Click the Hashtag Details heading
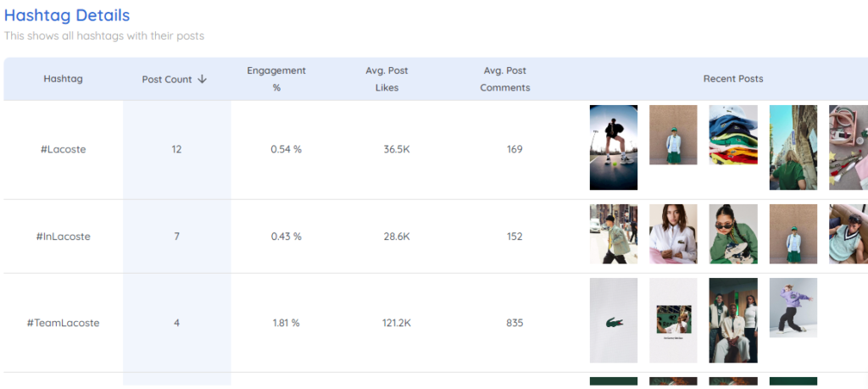Screen dimensions: 868x389 67,15
